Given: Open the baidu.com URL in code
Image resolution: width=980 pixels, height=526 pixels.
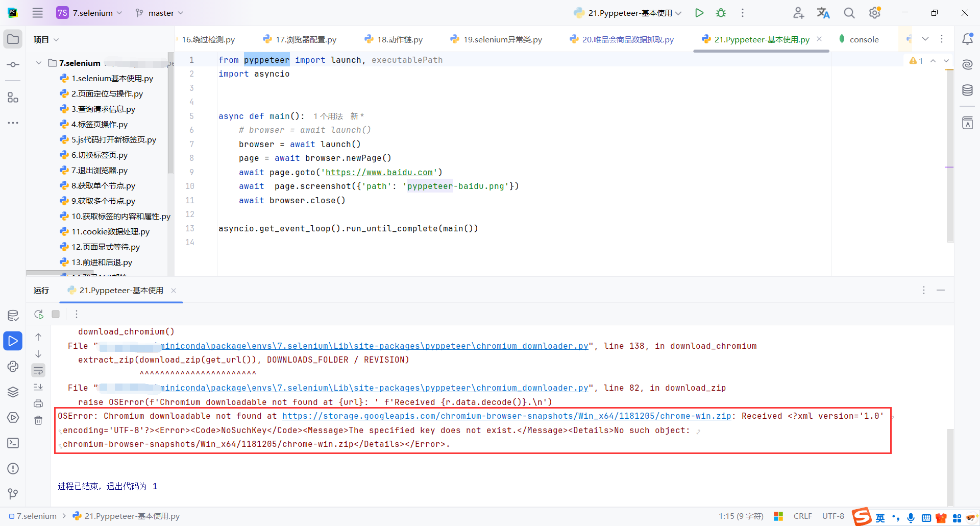Looking at the screenshot, I should coord(379,173).
